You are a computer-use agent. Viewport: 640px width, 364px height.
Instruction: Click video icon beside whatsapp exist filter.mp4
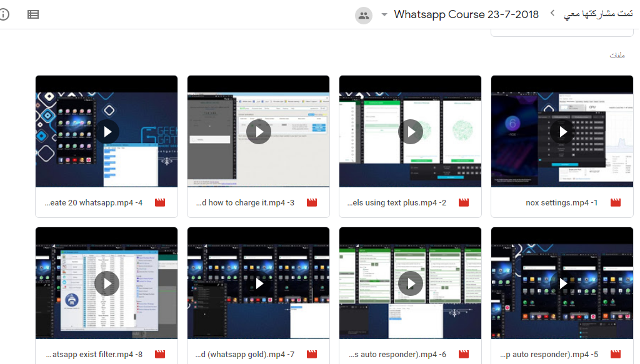[x=159, y=354]
